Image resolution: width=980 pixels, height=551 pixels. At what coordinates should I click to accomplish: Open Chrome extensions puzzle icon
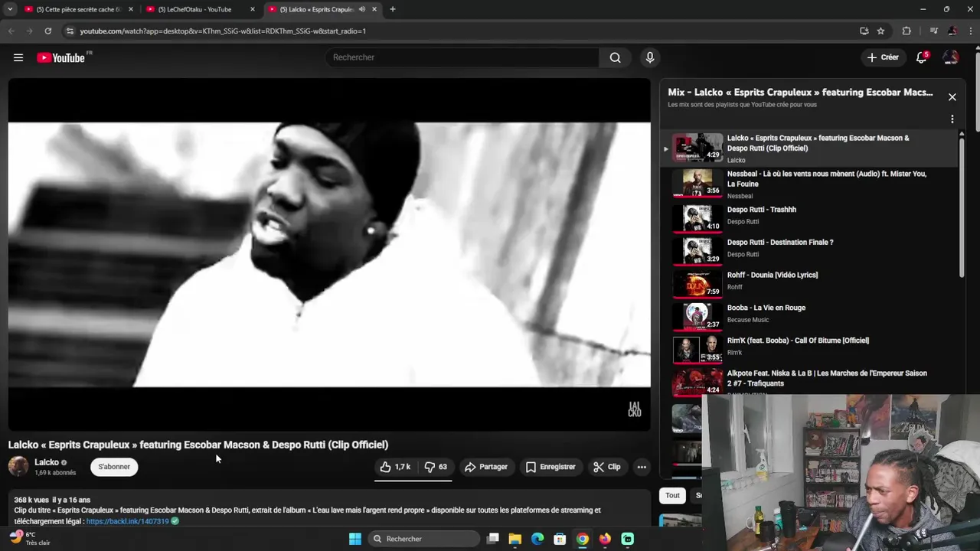(x=906, y=31)
